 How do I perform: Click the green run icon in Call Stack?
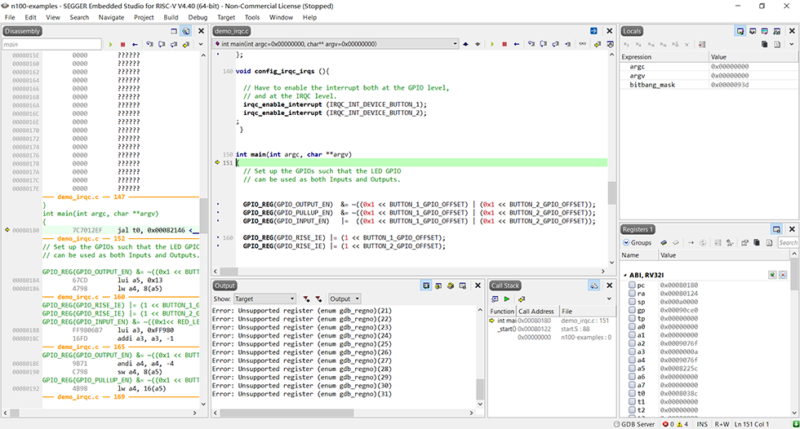click(507, 299)
